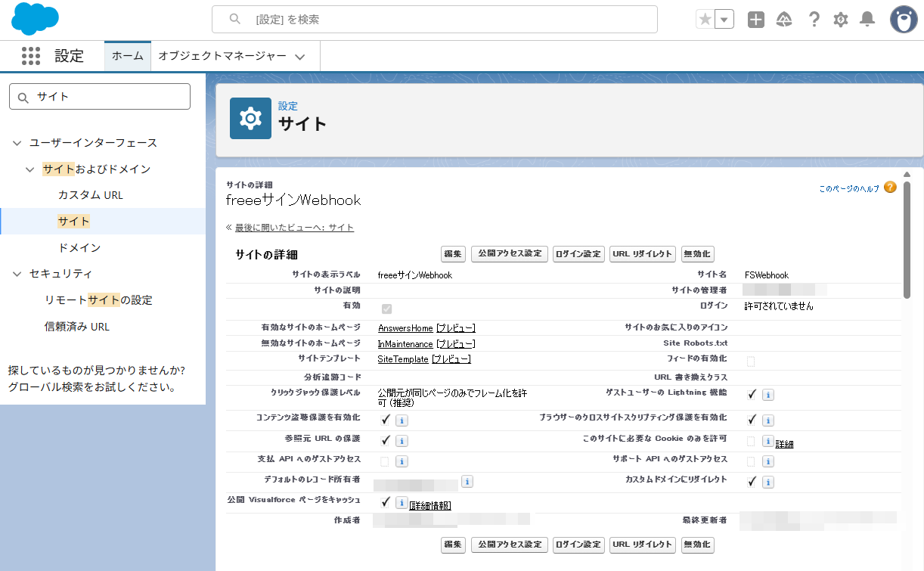Image resolution: width=924 pixels, height=571 pixels.
Task: Collapse the ユーザーインターフェース tree section
Action: click(x=17, y=143)
